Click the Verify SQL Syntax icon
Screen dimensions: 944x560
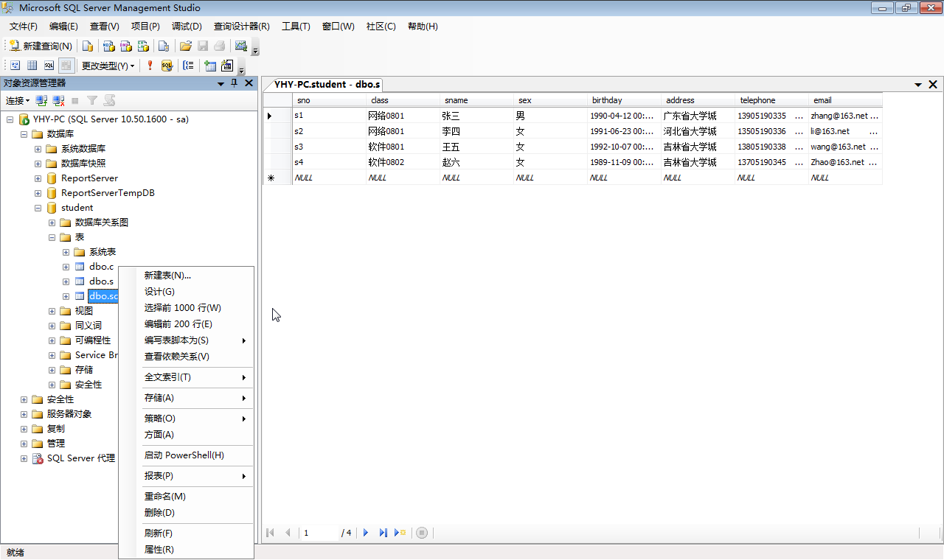[x=167, y=66]
